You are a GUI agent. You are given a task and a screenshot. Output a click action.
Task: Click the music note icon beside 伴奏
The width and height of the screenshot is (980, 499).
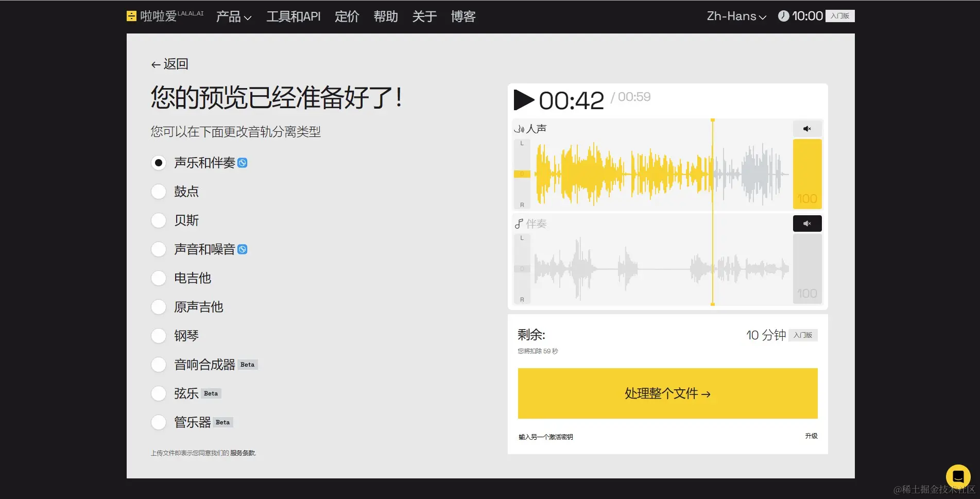(x=519, y=223)
